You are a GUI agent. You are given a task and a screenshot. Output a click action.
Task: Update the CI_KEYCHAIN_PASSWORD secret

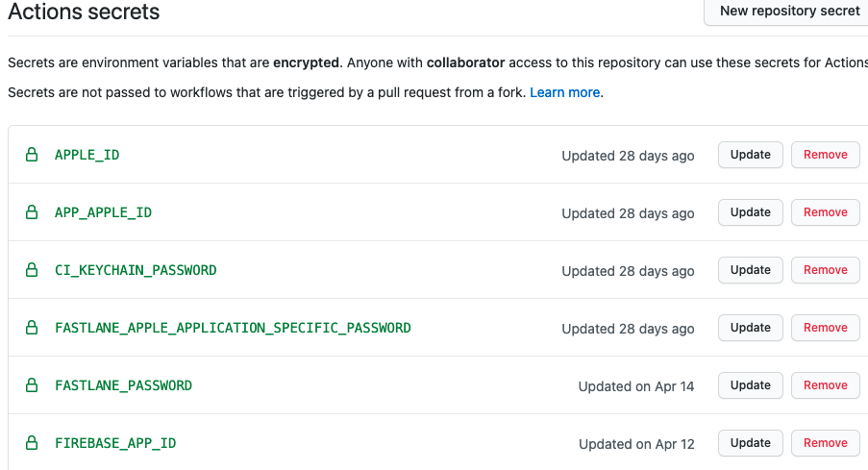click(750, 269)
